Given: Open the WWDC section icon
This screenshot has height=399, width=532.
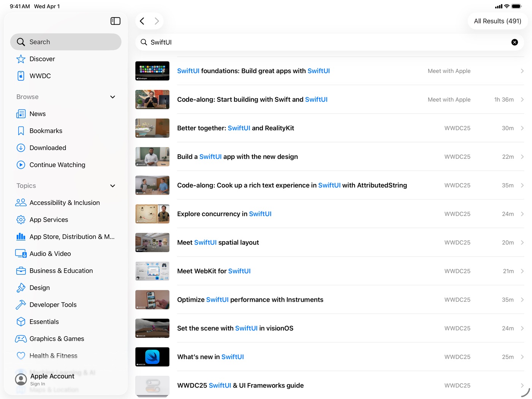Looking at the screenshot, I should [21, 76].
